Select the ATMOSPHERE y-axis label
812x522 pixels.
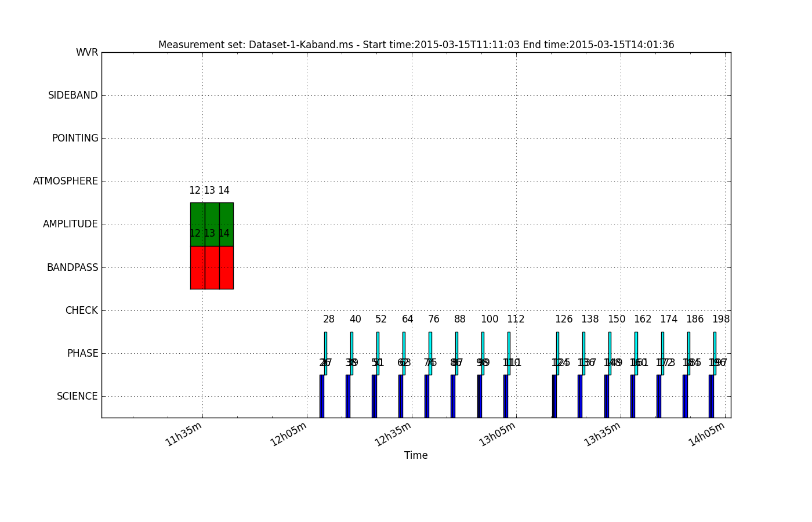[66, 182]
